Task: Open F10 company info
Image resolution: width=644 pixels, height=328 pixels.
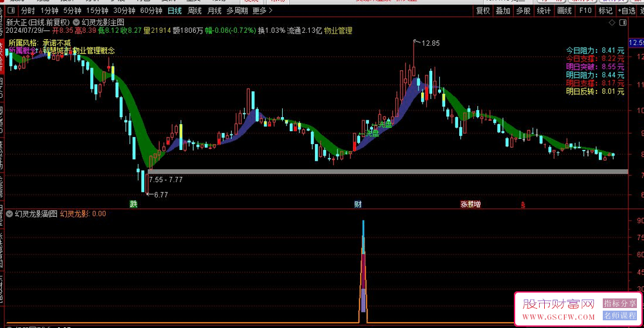Action: (585, 11)
